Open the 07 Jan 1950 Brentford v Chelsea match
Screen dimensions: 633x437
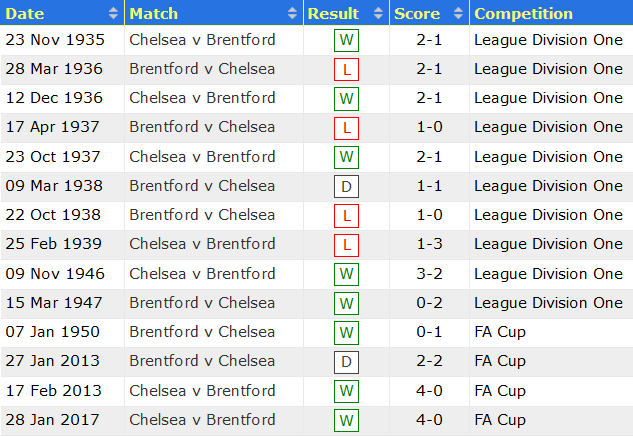(x=202, y=332)
